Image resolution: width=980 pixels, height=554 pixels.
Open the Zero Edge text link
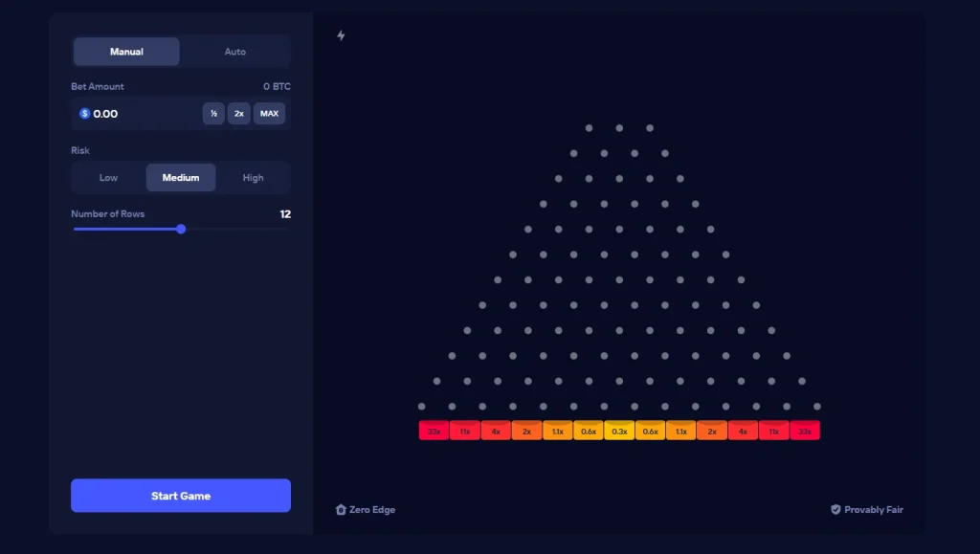coord(372,510)
